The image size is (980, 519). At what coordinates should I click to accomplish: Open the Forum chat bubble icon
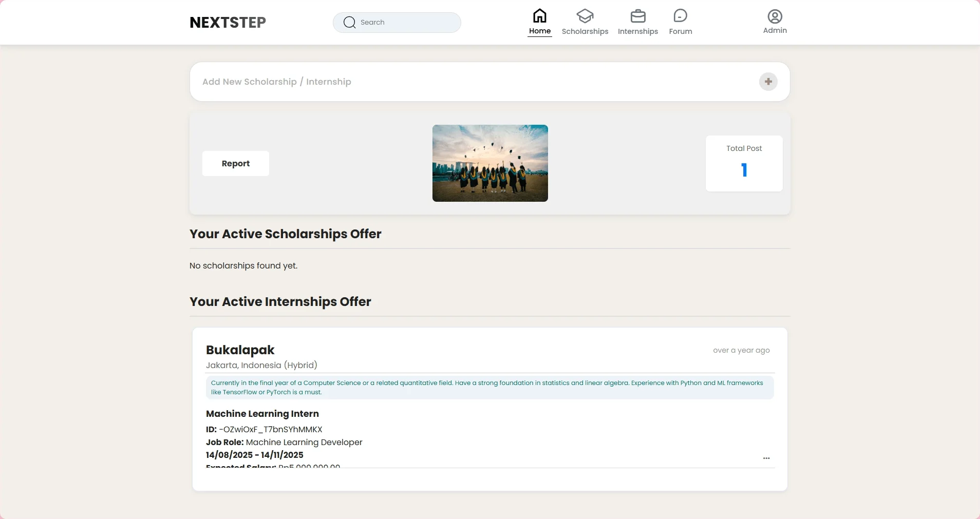(681, 16)
